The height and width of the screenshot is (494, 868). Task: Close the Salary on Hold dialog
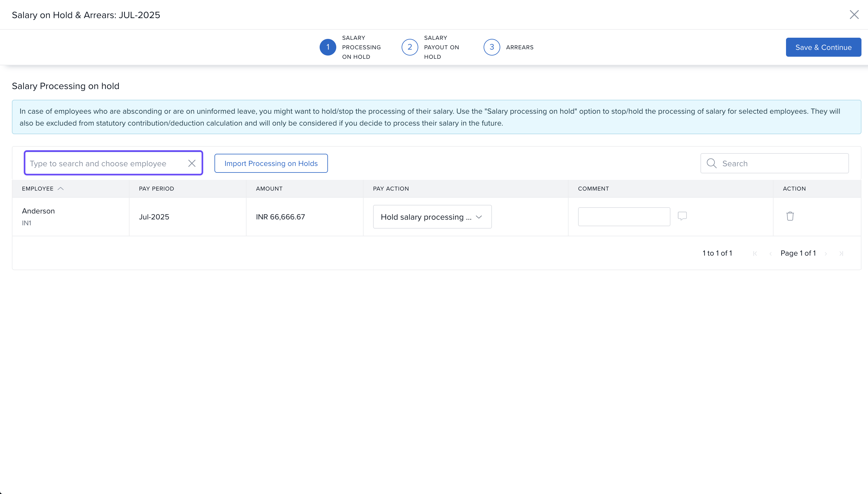854,15
